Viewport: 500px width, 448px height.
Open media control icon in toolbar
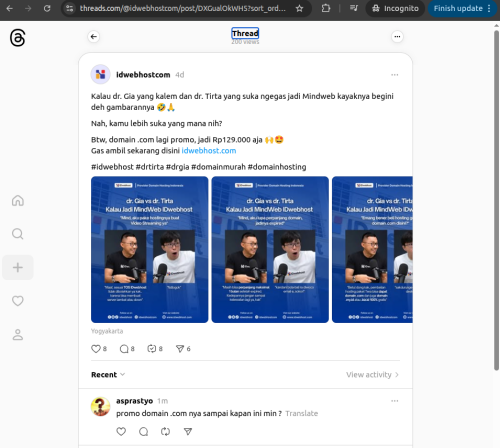(x=354, y=8)
